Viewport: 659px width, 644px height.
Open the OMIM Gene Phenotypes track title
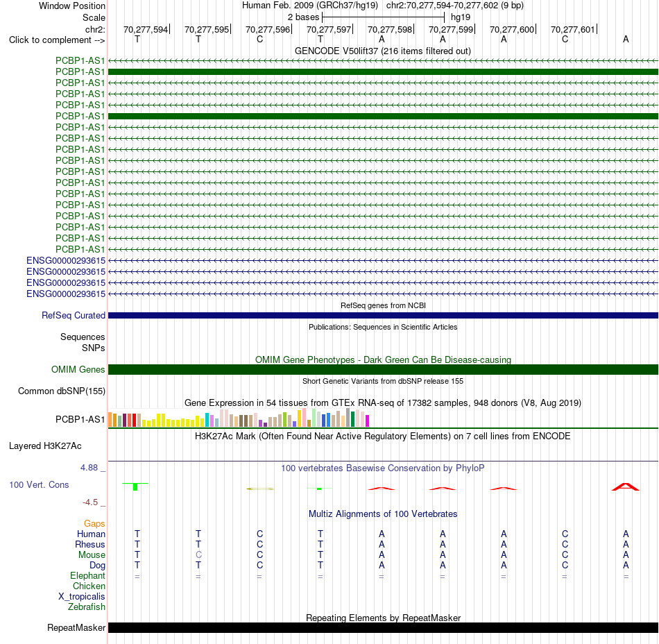(383, 360)
